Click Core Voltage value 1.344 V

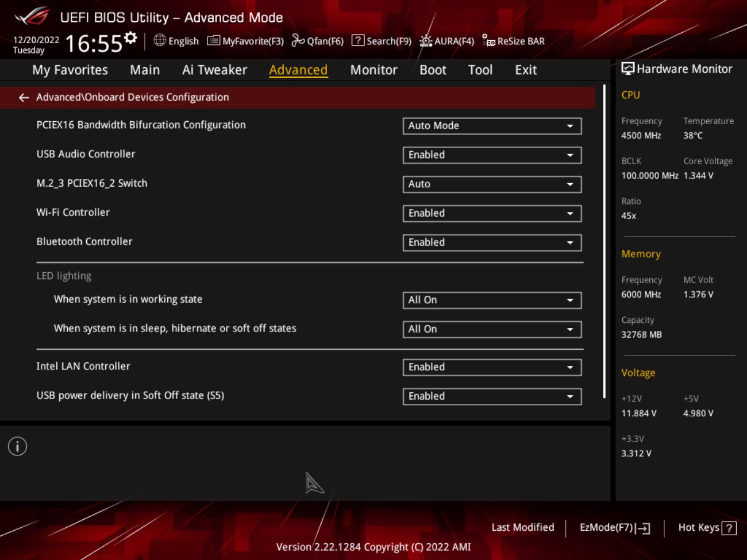click(x=698, y=176)
